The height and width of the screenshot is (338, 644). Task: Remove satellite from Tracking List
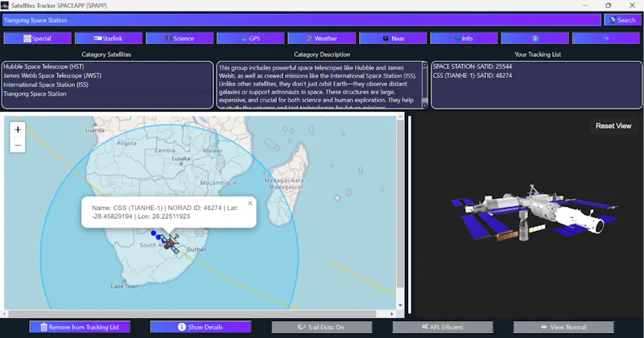80,327
